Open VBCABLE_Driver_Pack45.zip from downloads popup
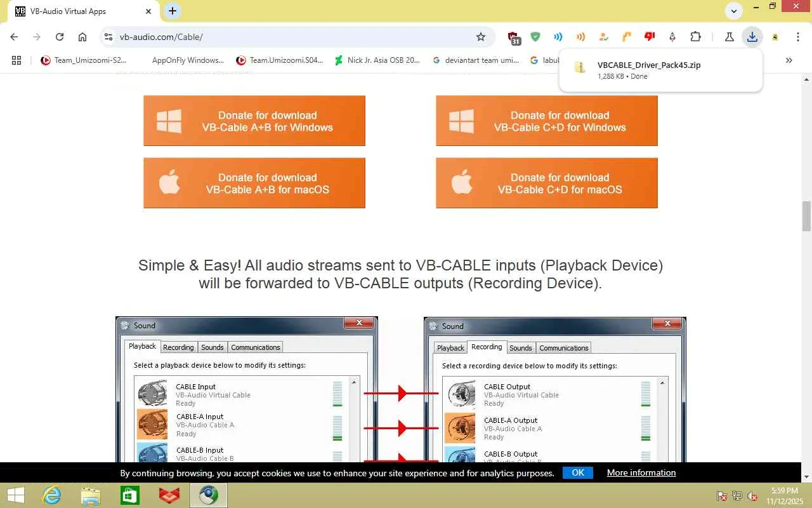The width and height of the screenshot is (812, 508). click(x=660, y=70)
